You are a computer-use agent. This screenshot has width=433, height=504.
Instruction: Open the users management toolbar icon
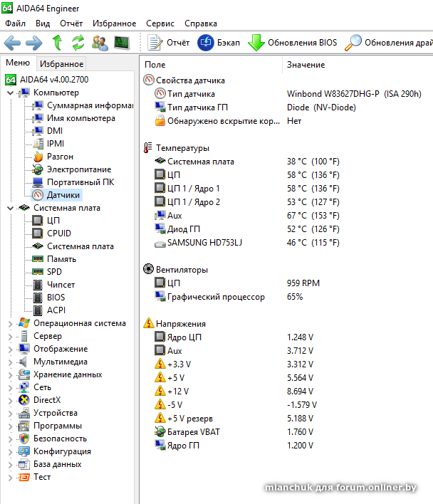point(100,43)
